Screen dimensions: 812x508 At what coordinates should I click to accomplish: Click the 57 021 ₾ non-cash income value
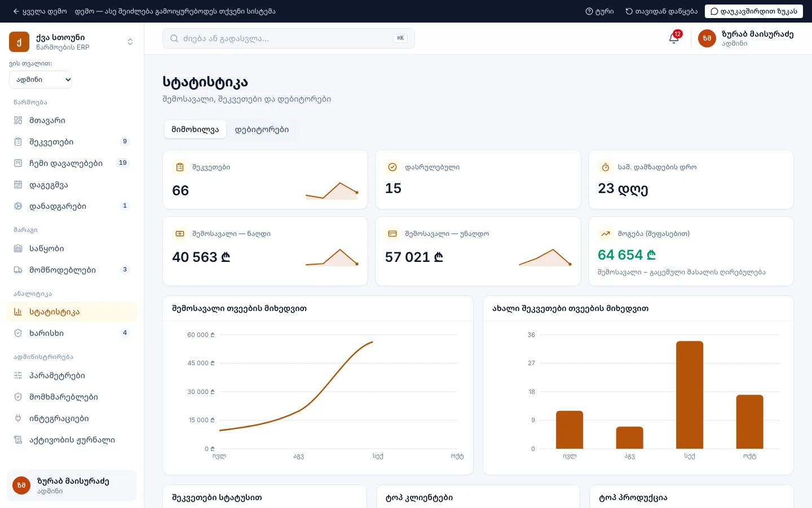pyautogui.click(x=414, y=257)
